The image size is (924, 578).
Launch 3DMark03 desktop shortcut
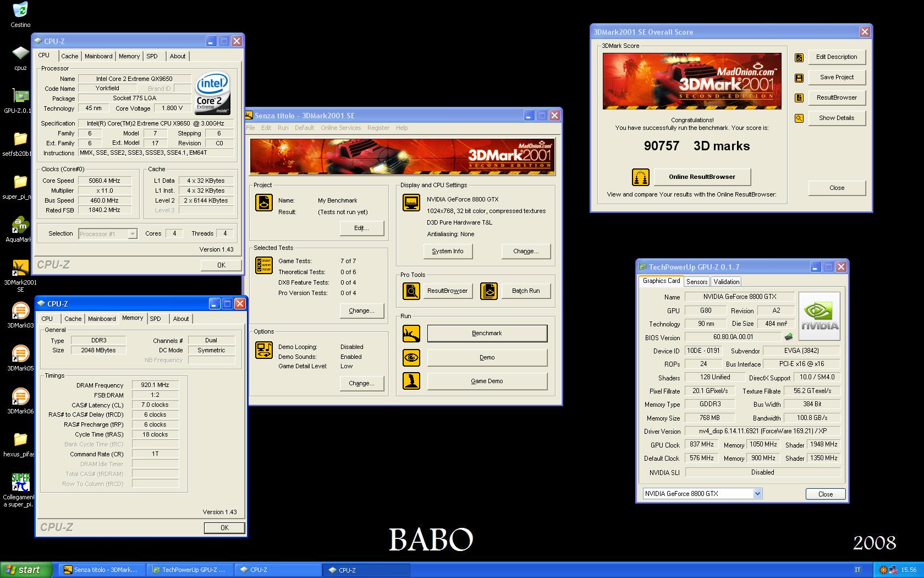[x=20, y=310]
